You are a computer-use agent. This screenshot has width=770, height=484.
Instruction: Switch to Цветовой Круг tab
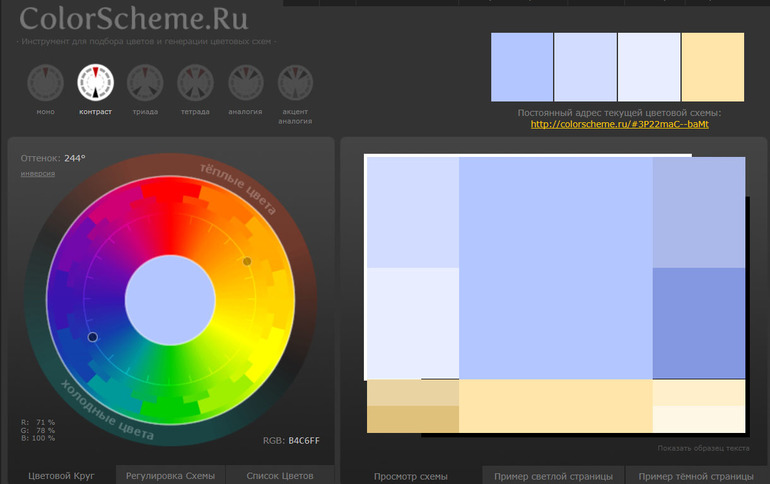point(61,475)
